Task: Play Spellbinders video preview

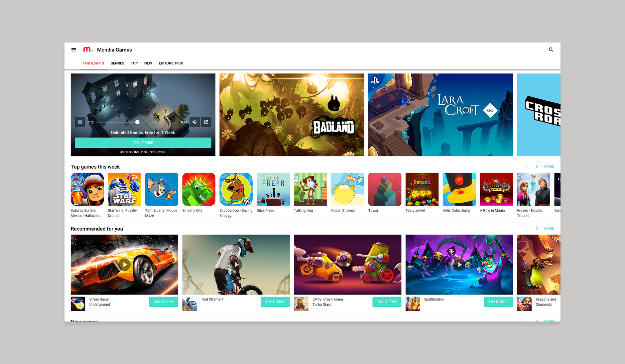Action: [x=459, y=265]
